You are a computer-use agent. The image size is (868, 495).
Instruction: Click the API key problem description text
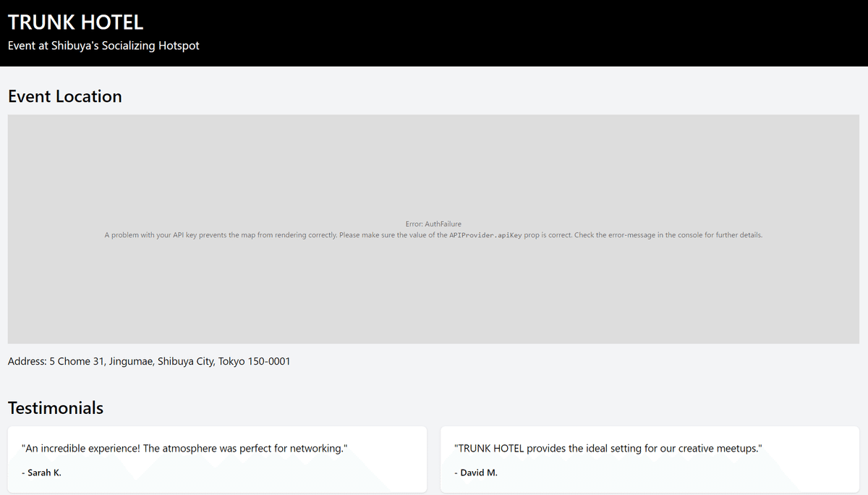coord(433,235)
